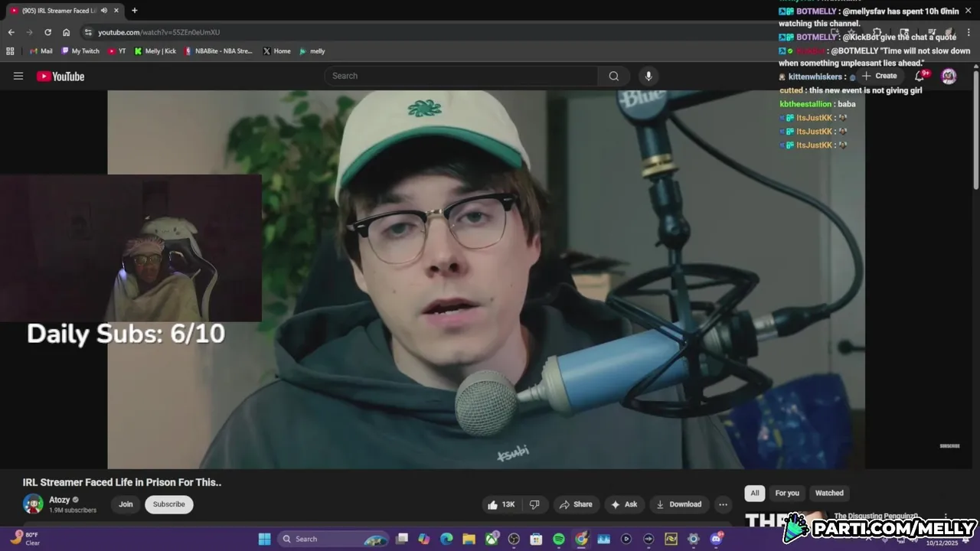Open the weather widget showing 80°F
The width and height of the screenshot is (980, 551).
(x=25, y=539)
